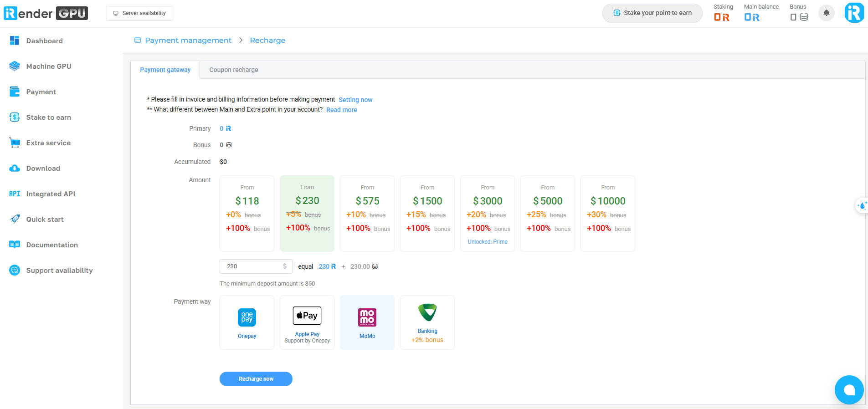
Task: Open the Payment gateway tab
Action: coord(165,70)
